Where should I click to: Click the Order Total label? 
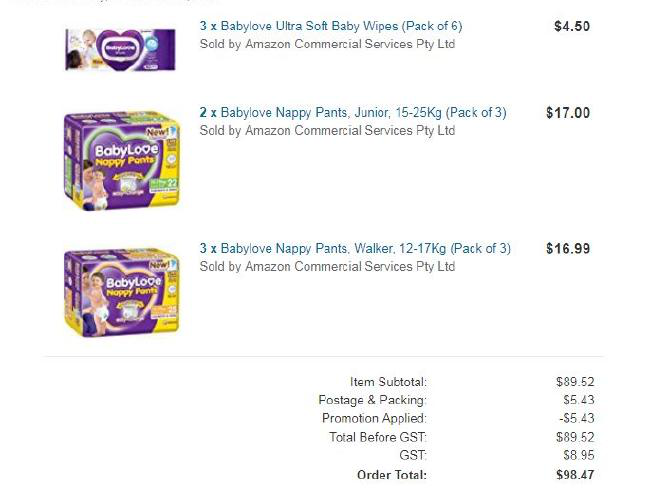click(392, 475)
